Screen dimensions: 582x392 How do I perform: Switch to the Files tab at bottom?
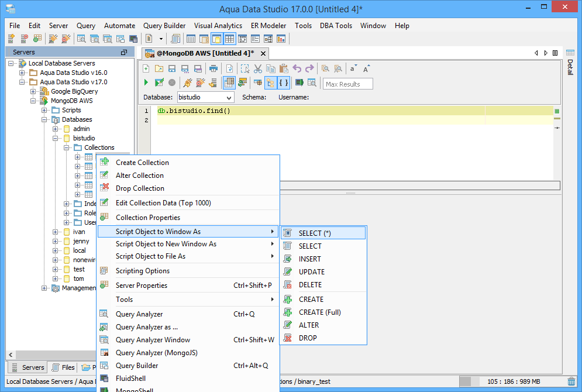[x=63, y=367]
